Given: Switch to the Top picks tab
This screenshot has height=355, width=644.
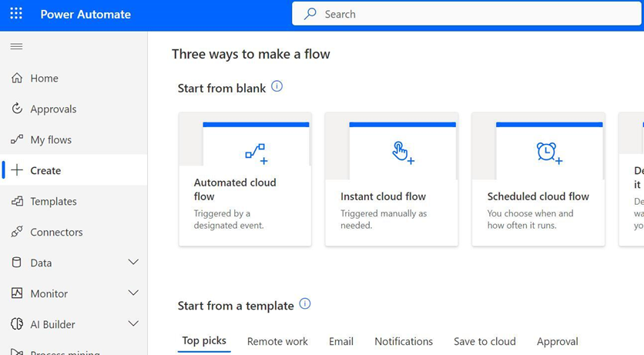Looking at the screenshot, I should tap(204, 340).
